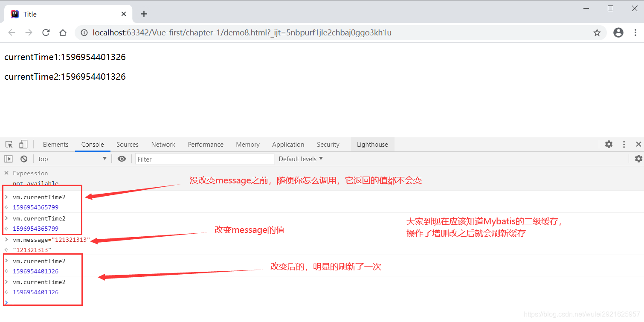Click the Expression label

coord(30,173)
